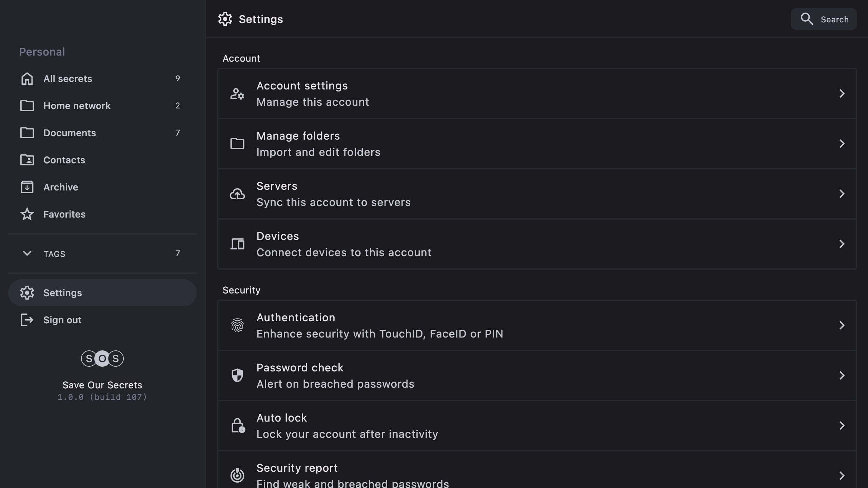Click the SOS logo in sidebar
This screenshot has width=868, height=488.
[x=102, y=359]
